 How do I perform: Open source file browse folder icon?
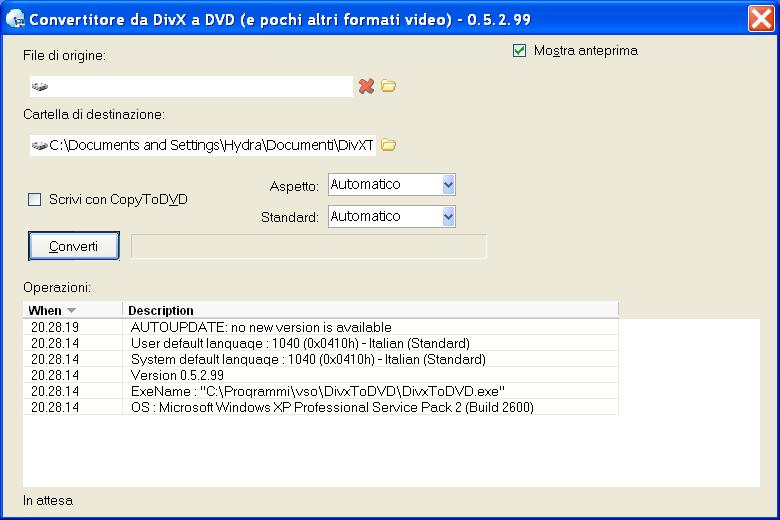(389, 86)
